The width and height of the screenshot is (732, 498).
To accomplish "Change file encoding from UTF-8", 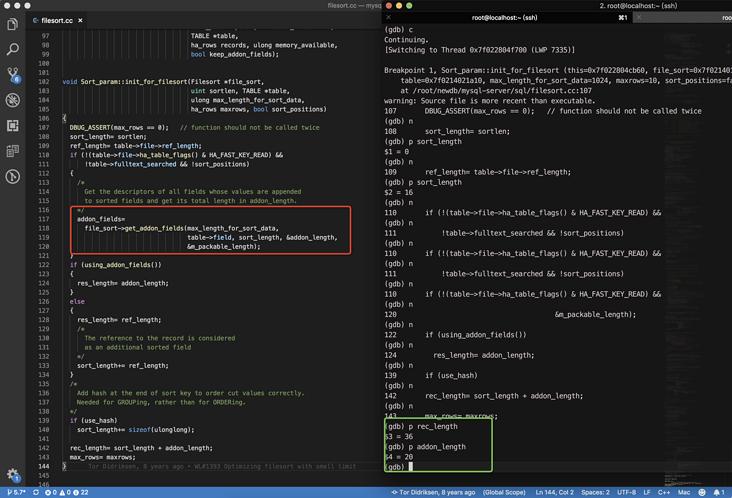I will (x=626, y=492).
